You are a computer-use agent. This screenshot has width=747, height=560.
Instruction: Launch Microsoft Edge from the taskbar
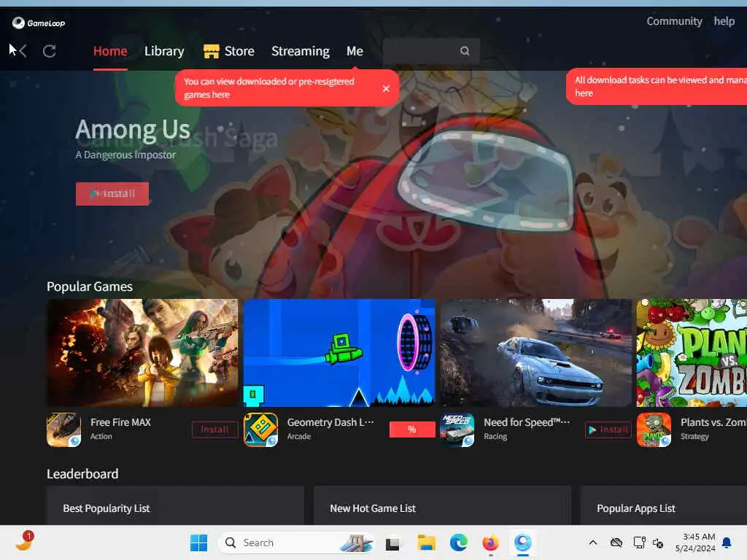[x=458, y=542]
